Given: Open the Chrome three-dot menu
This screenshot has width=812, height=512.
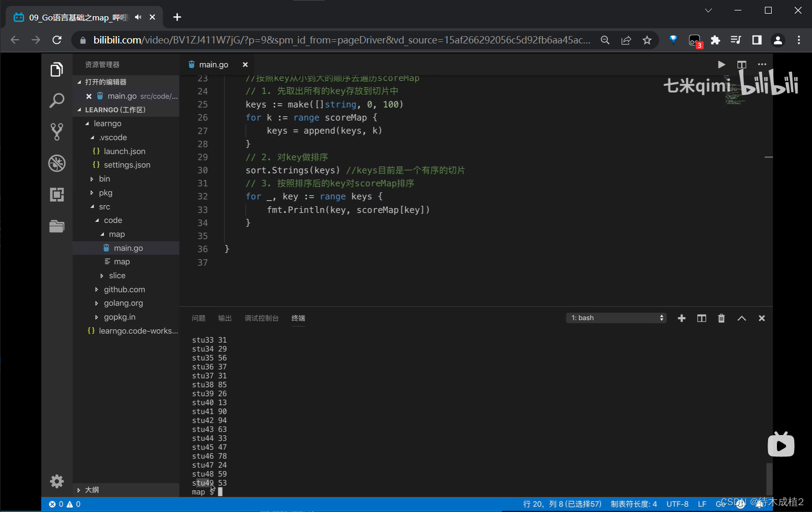Looking at the screenshot, I should [799, 40].
